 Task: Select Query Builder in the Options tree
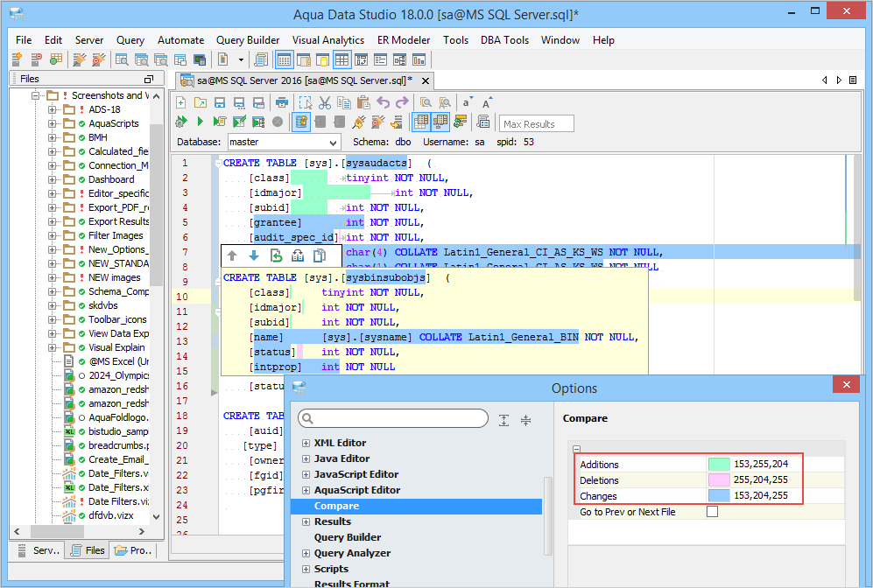(x=348, y=537)
